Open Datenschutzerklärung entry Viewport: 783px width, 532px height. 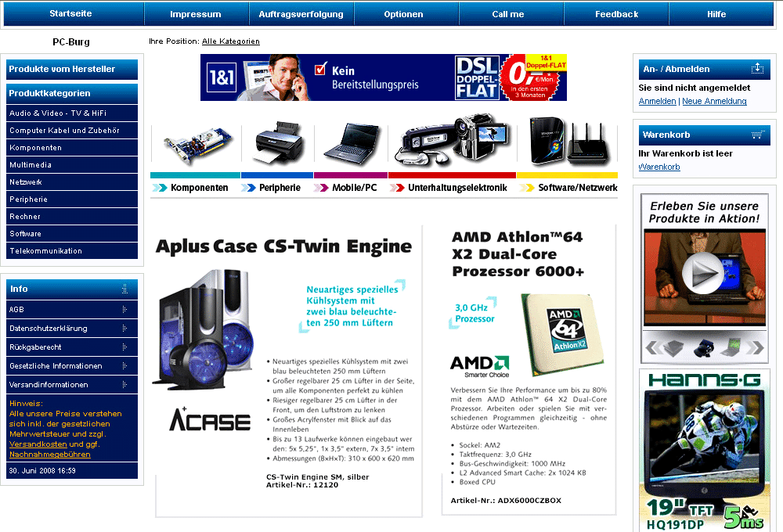click(x=72, y=329)
